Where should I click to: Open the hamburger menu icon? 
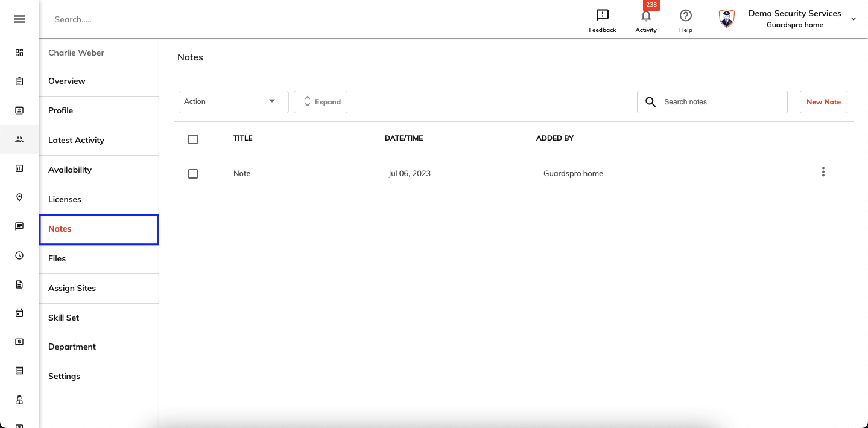click(x=19, y=19)
